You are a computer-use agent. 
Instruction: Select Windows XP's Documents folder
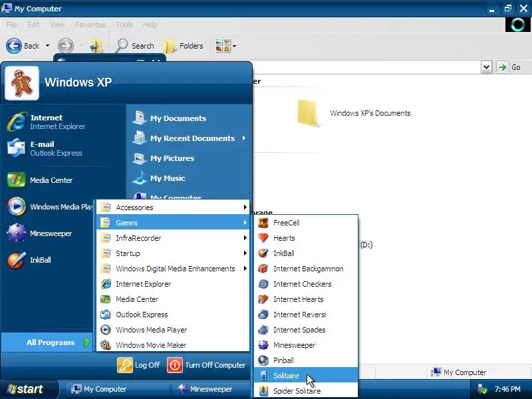click(x=354, y=113)
